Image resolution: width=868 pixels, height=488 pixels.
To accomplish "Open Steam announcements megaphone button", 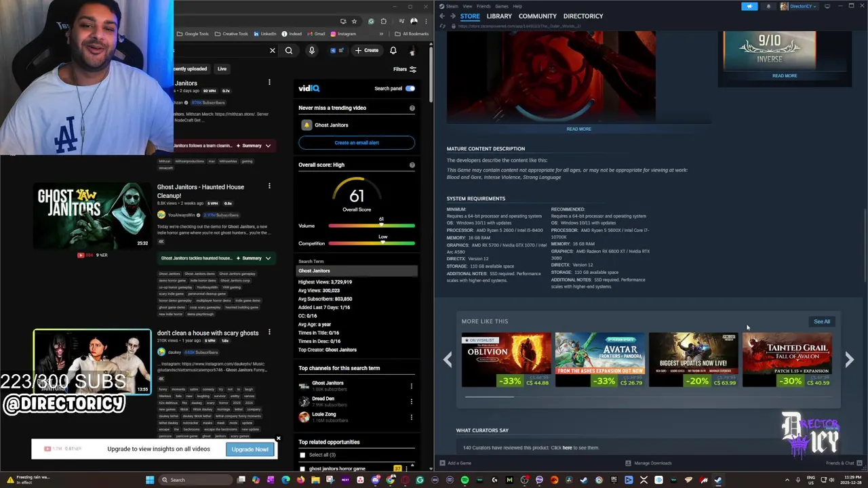I will click(x=749, y=6).
